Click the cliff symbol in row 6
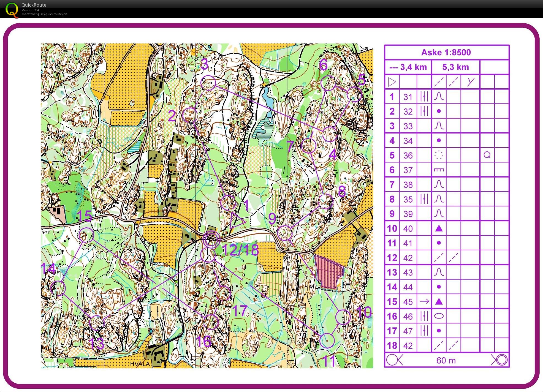The width and height of the screenshot is (543, 392). tap(439, 170)
